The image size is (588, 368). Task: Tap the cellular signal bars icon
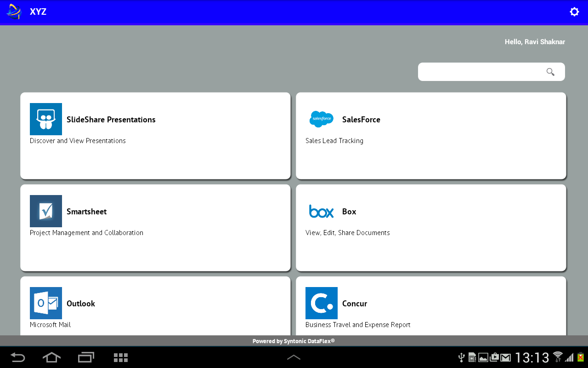pyautogui.click(x=570, y=357)
